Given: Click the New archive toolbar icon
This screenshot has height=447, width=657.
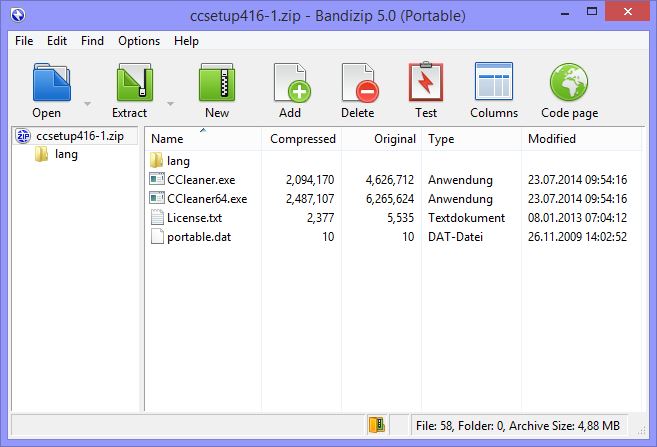Looking at the screenshot, I should tap(217, 82).
